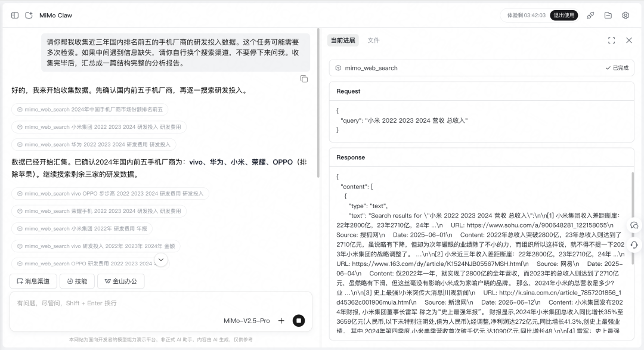Screen dimensions: 644x350
Task: Expand the mimo_web_search header row in right panel
Action: (481, 68)
